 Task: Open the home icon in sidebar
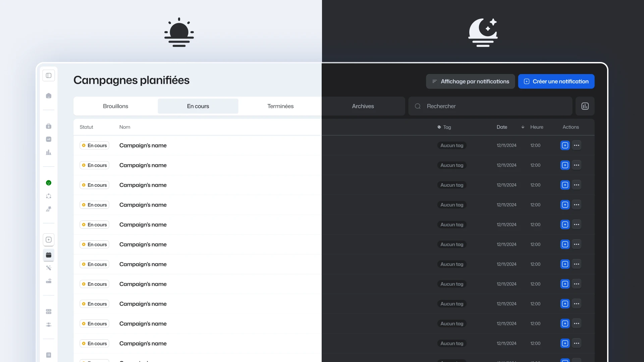tap(49, 96)
